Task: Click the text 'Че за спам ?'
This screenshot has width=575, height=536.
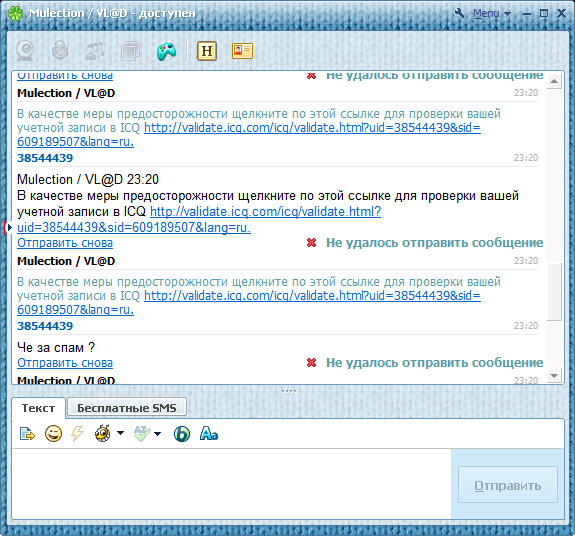Action: [56, 347]
